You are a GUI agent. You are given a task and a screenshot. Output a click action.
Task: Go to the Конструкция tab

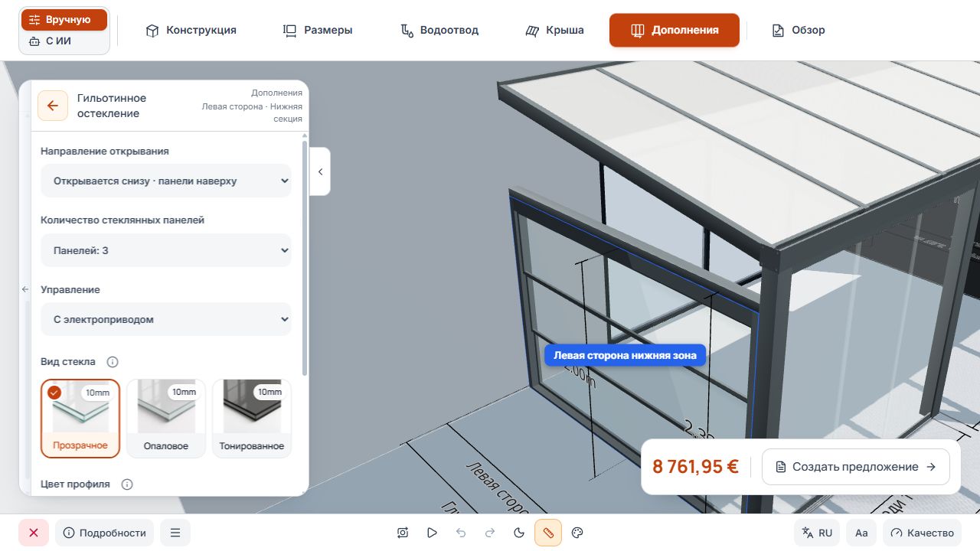(191, 31)
